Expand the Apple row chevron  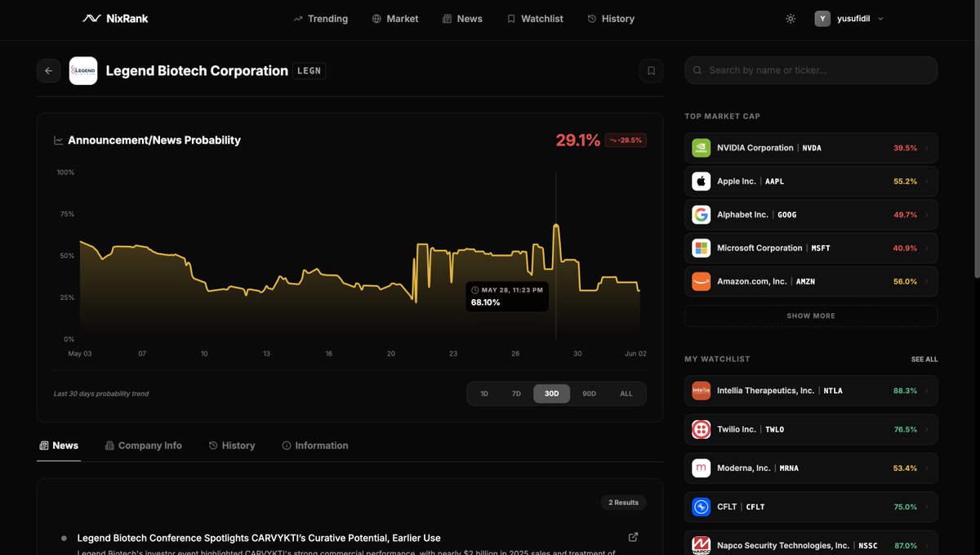pos(927,181)
